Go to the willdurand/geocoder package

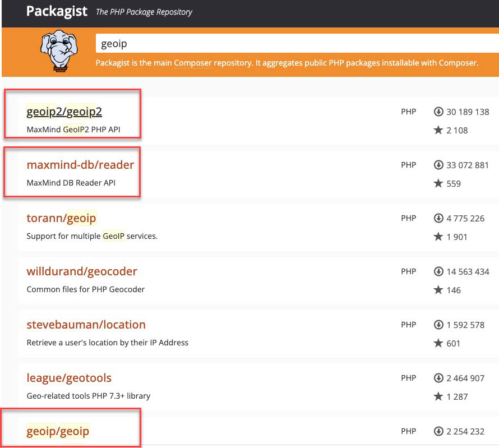point(82,271)
